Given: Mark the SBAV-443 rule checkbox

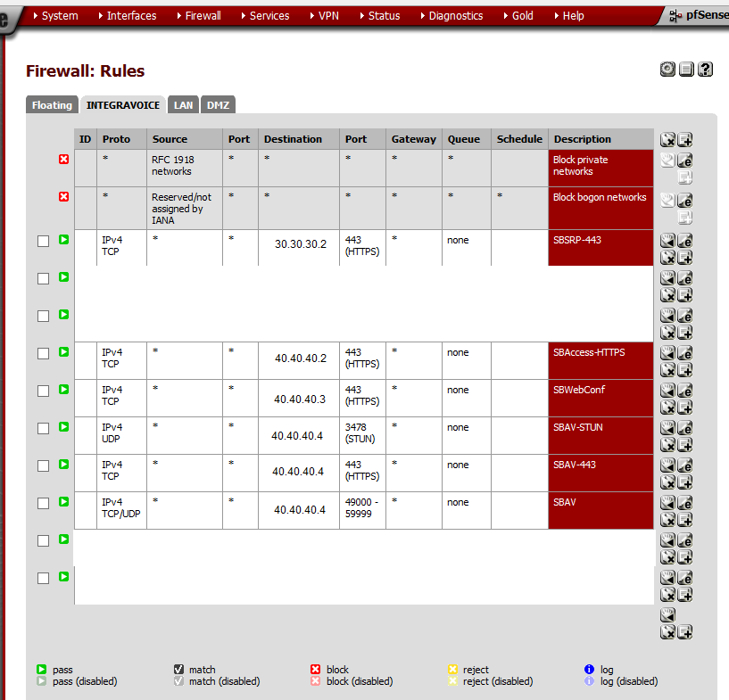Looking at the screenshot, I should pos(43,465).
